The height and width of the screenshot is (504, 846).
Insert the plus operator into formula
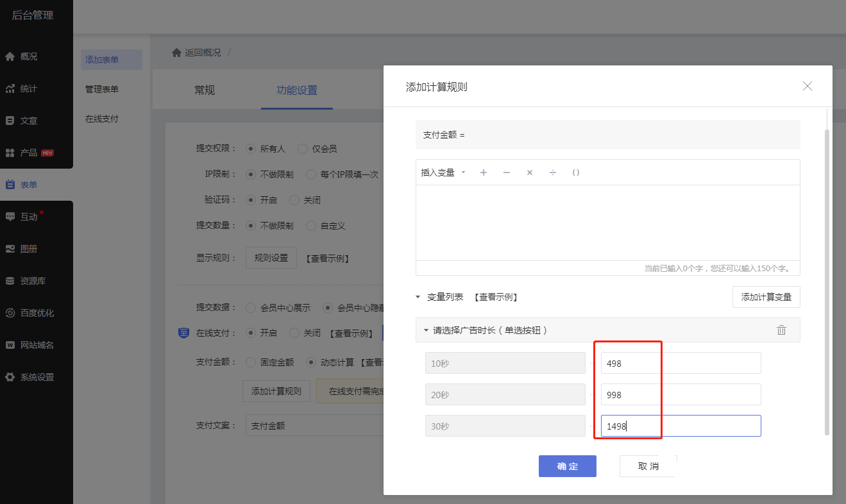click(484, 172)
